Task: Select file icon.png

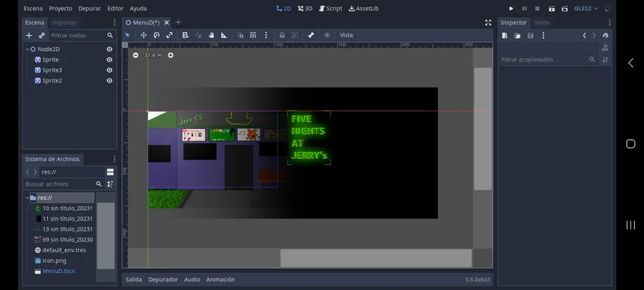Action: tap(54, 261)
